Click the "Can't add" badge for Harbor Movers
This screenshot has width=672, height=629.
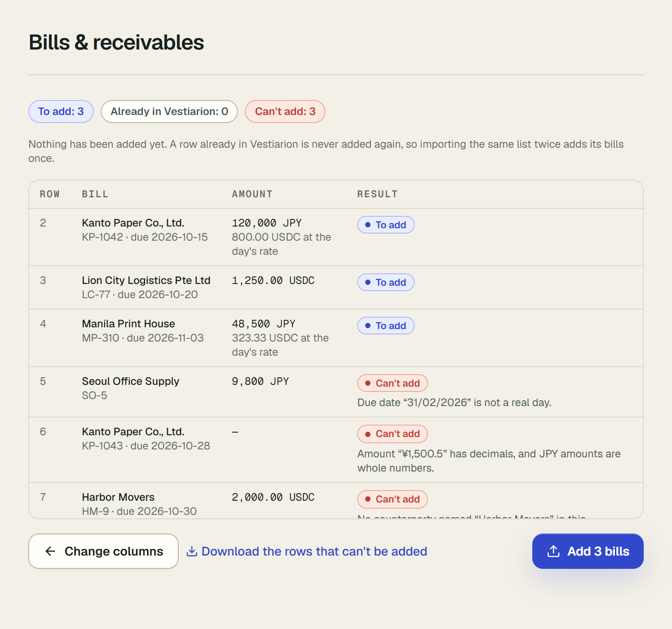[393, 499]
